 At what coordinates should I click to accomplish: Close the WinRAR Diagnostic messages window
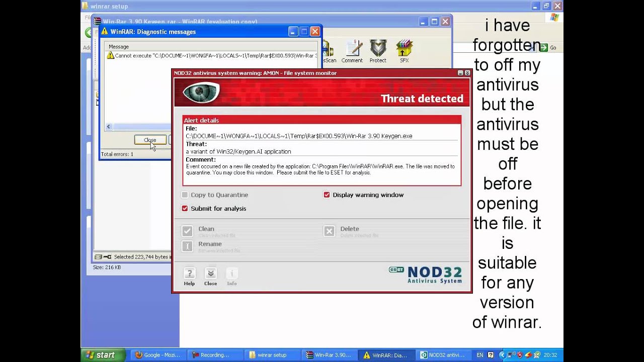click(x=315, y=32)
